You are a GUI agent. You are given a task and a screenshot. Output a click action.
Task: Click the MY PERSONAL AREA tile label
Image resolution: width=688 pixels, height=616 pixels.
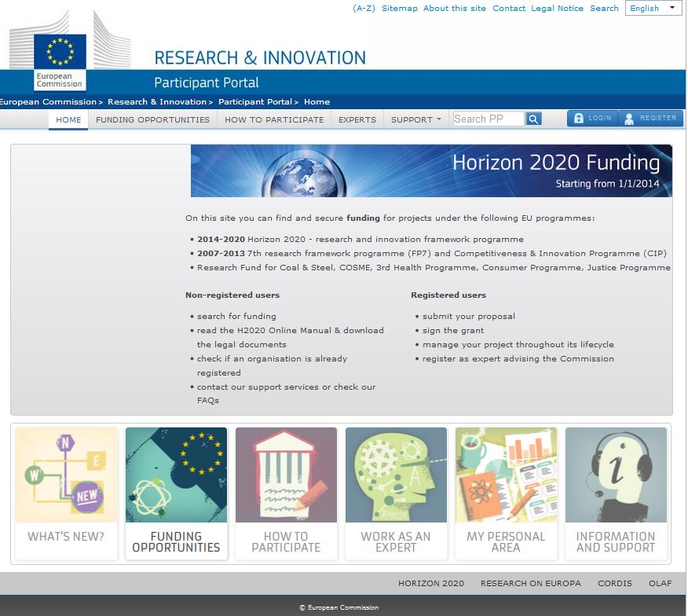click(506, 542)
